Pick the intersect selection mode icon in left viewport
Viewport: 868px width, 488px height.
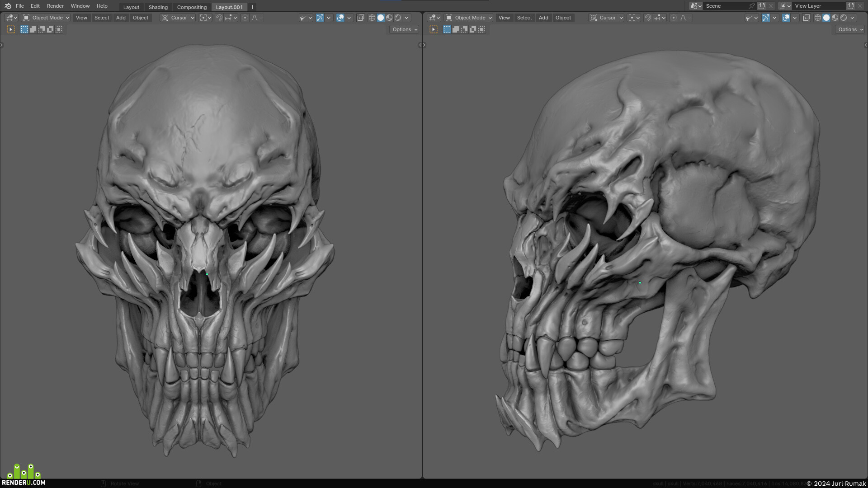pos(59,29)
